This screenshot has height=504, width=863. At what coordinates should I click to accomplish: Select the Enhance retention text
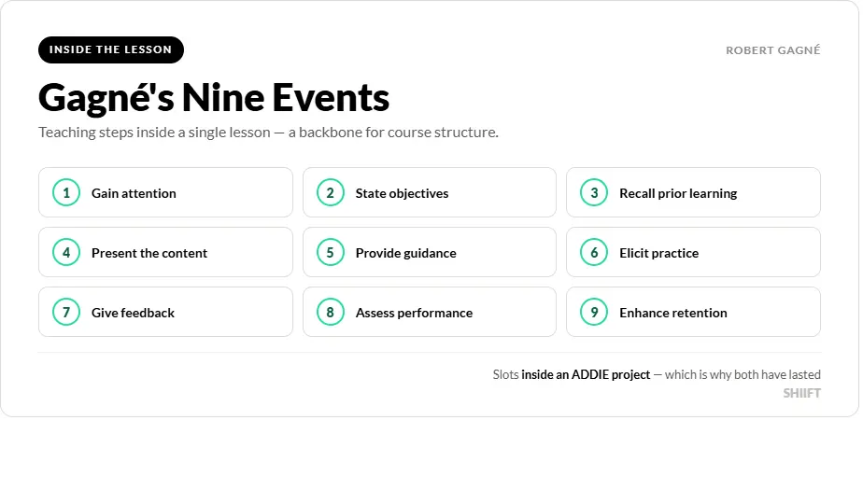coord(673,313)
